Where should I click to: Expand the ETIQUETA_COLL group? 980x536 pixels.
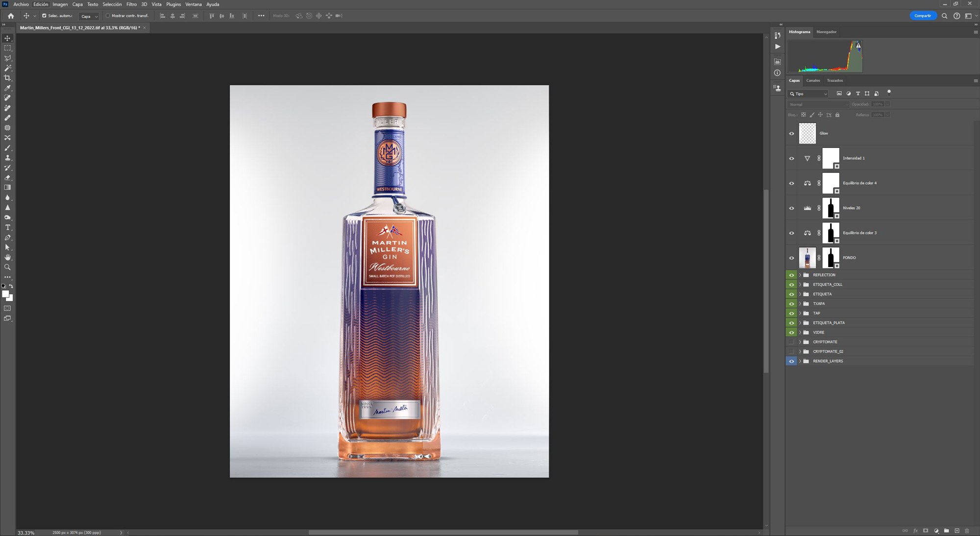point(800,285)
